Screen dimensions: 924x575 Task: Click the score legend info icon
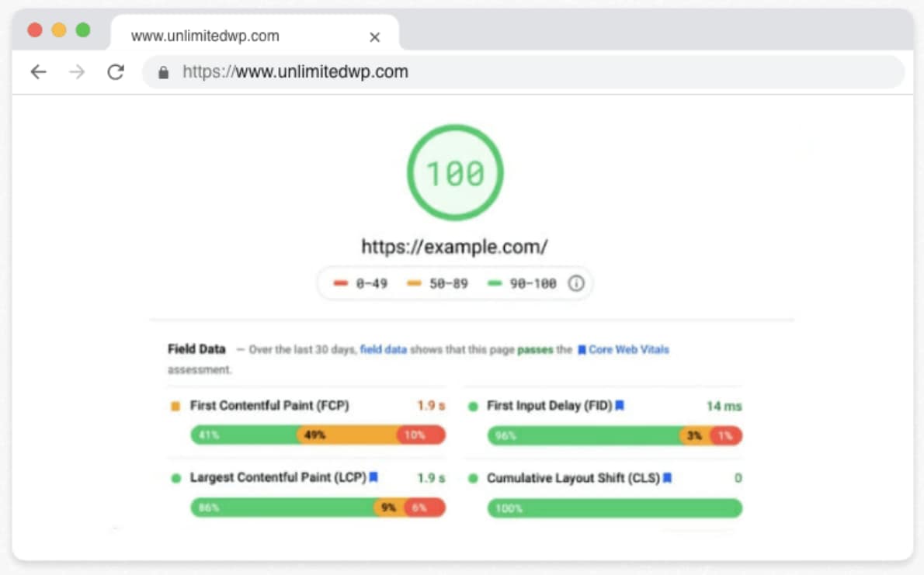pos(576,283)
